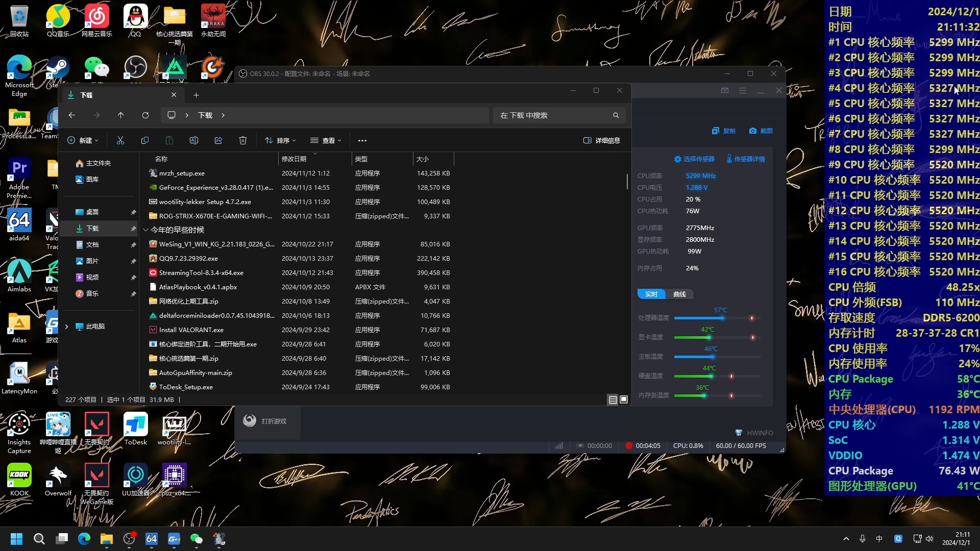Open Task View on the taskbar
The height and width of the screenshot is (551, 980).
pos(62,539)
